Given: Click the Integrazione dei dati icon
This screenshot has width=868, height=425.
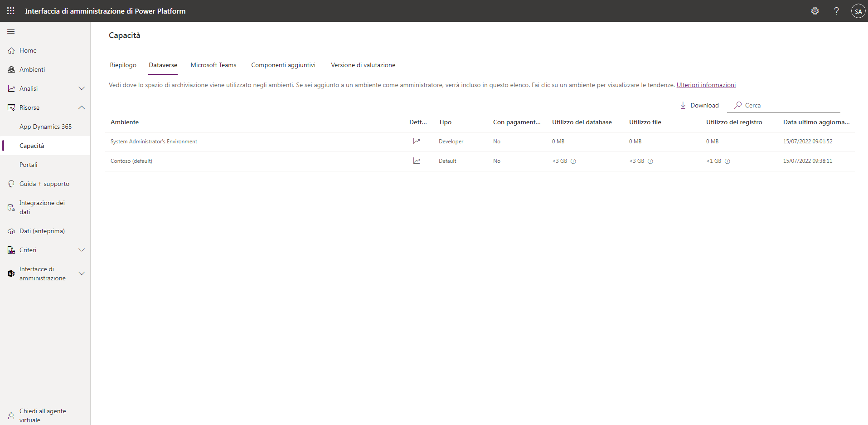Looking at the screenshot, I should tap(11, 207).
